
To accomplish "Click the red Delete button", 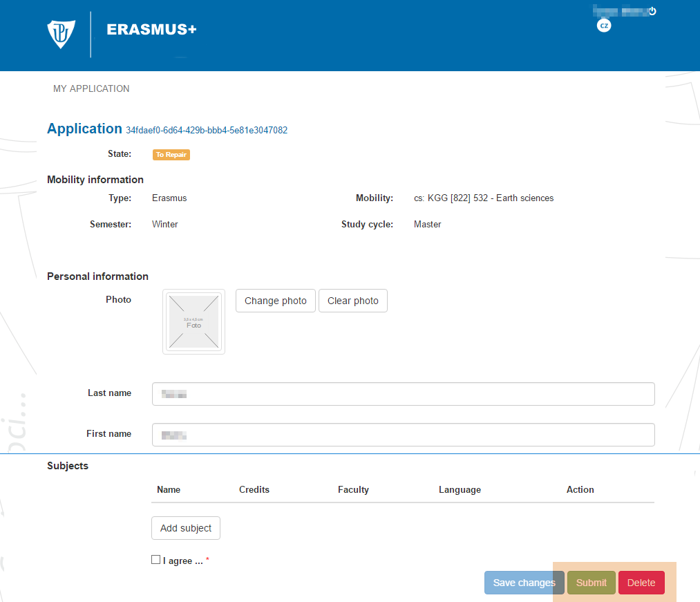I will click(x=641, y=583).
